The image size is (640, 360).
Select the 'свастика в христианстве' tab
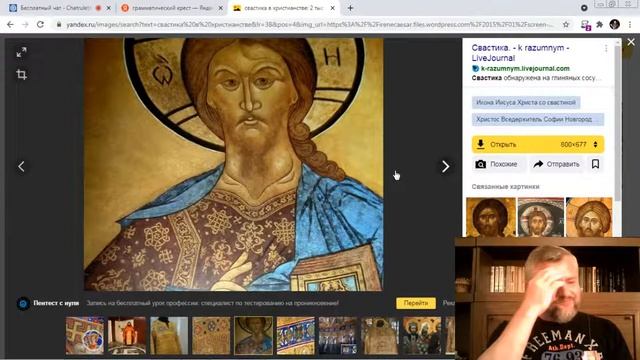(283, 8)
